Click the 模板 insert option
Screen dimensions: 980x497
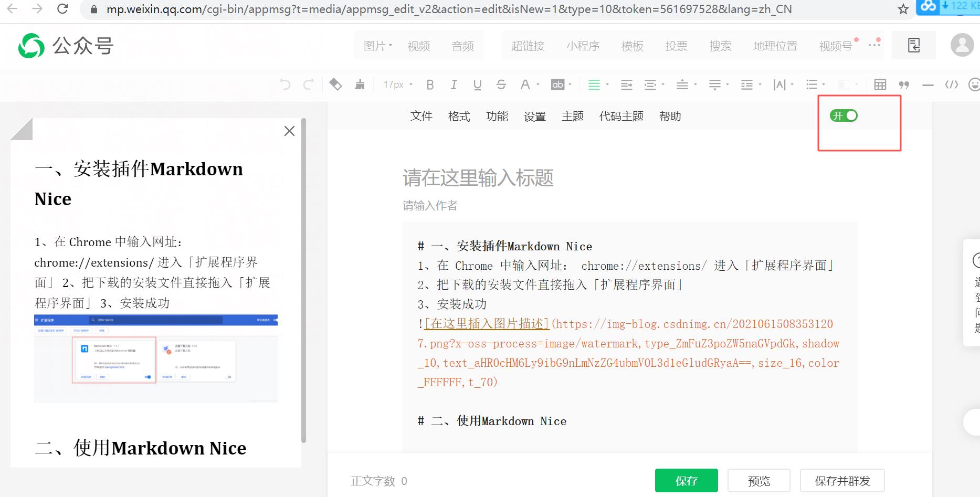pyautogui.click(x=633, y=46)
